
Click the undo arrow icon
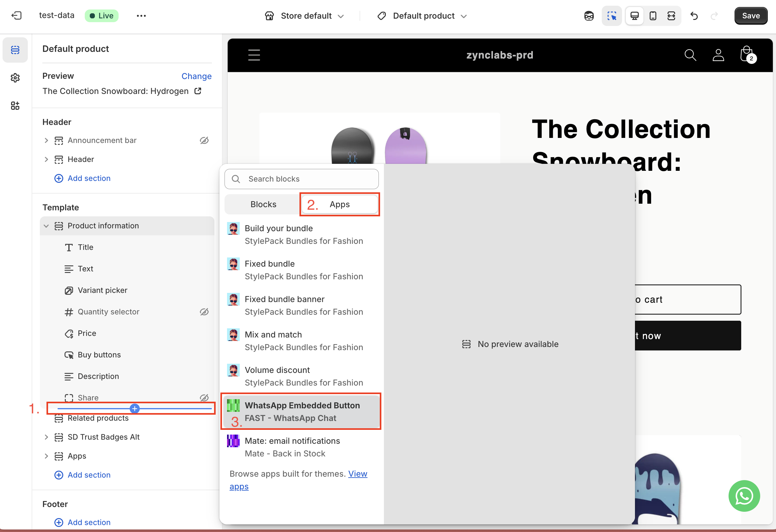(694, 16)
